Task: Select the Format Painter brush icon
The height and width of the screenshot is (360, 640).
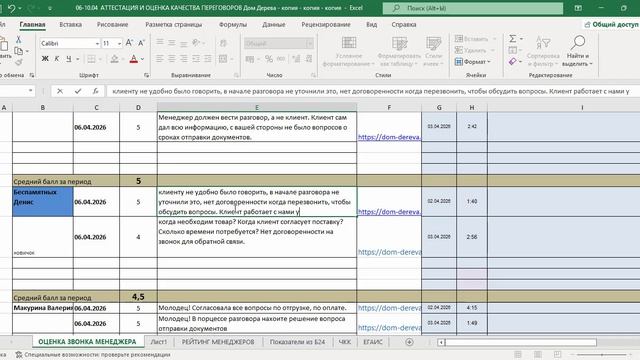Action: (x=18, y=62)
